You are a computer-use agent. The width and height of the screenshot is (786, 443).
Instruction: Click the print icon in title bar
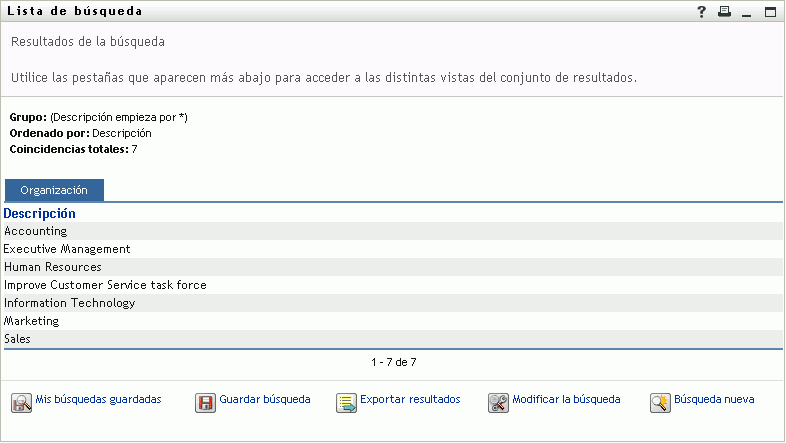click(724, 12)
